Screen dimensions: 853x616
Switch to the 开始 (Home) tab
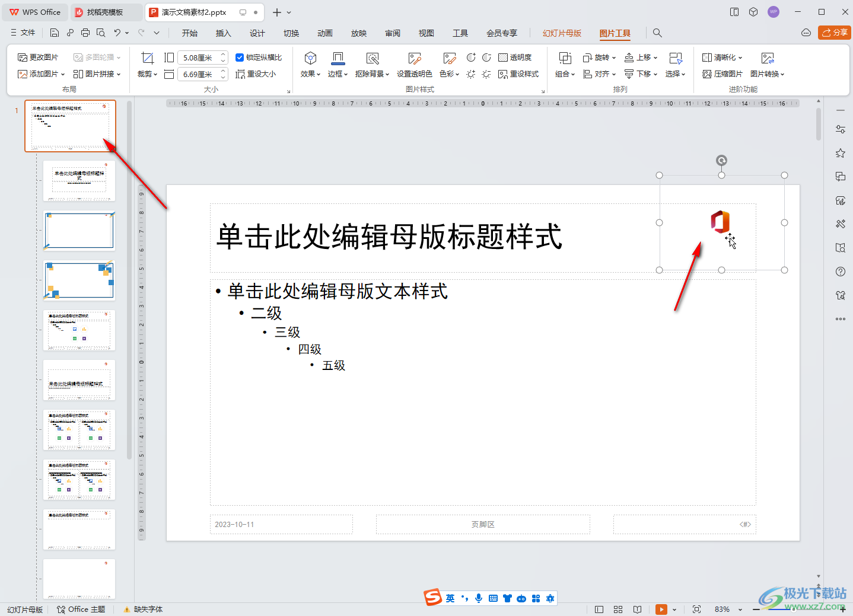(190, 33)
